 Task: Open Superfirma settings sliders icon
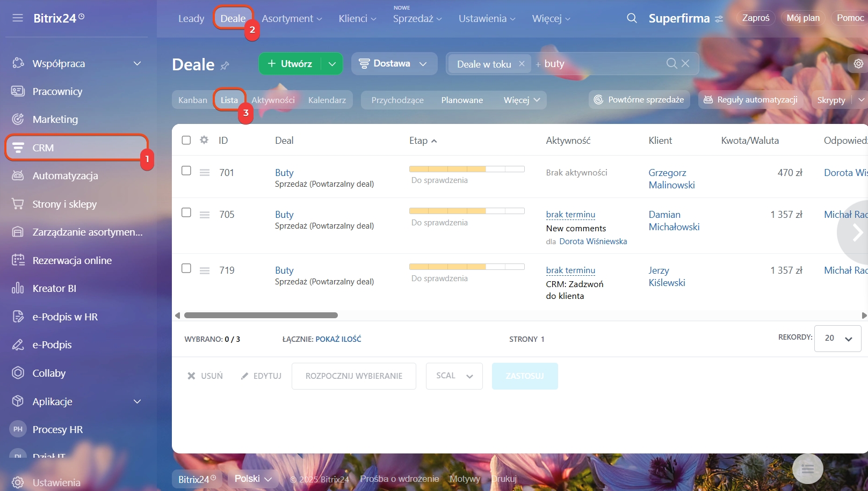719,19
